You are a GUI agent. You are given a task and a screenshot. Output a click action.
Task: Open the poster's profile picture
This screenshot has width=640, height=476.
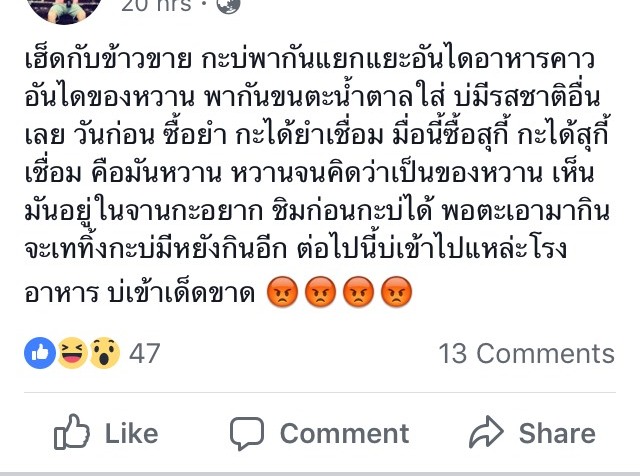click(65, 10)
